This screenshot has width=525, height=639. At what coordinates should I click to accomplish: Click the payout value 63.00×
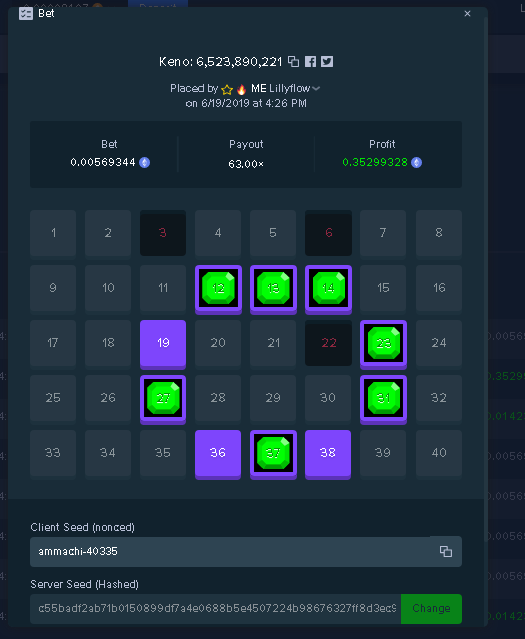pos(246,164)
